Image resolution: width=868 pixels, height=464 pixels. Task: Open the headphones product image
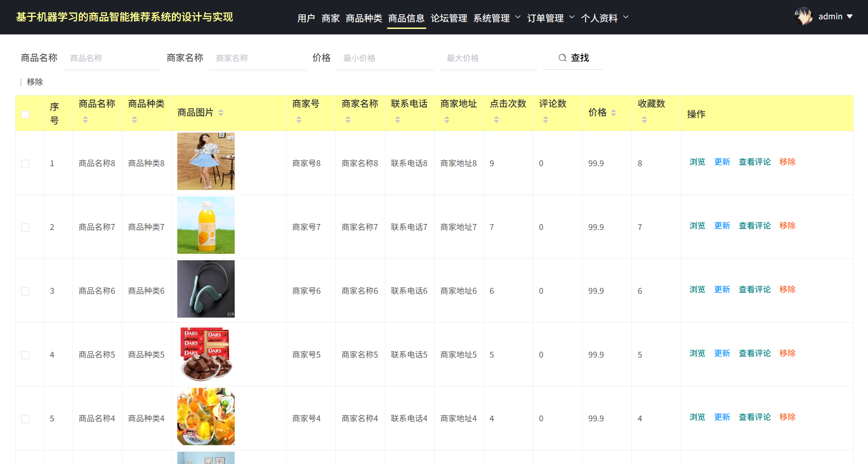tap(206, 289)
